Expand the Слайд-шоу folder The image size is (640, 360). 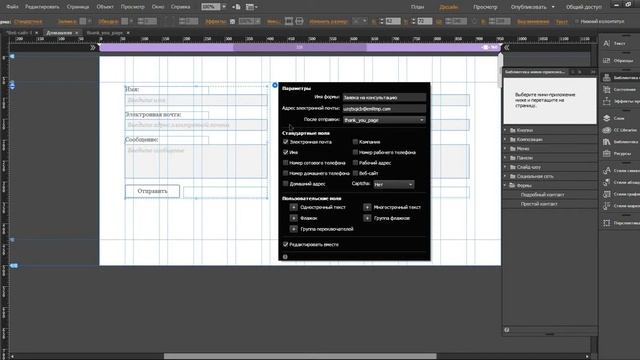[x=505, y=167]
